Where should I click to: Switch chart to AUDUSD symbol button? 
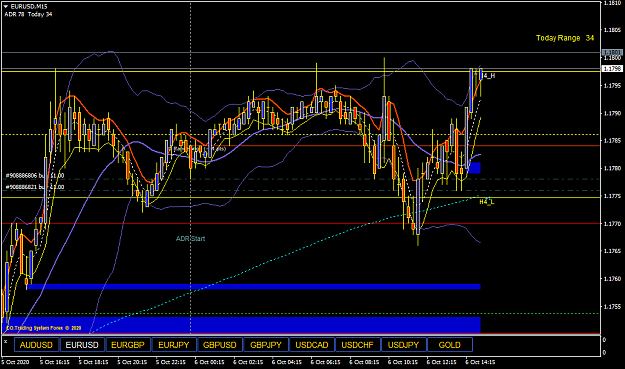click(36, 345)
